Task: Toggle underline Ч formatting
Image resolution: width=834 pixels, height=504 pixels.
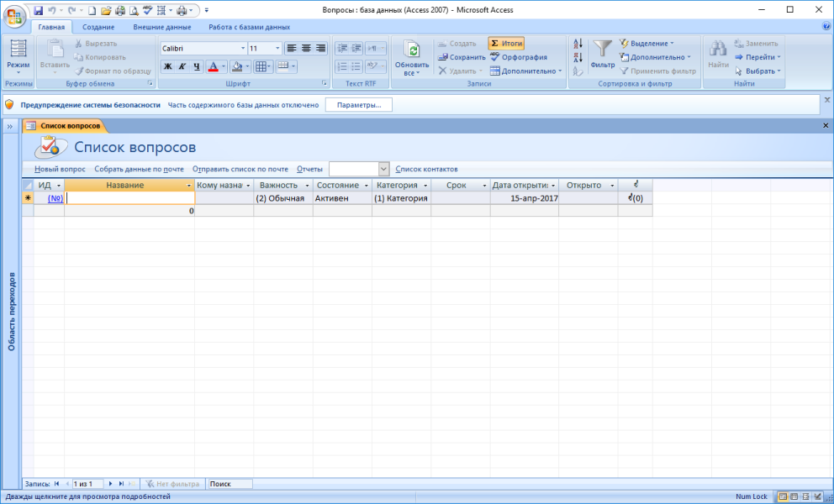Action: point(197,66)
